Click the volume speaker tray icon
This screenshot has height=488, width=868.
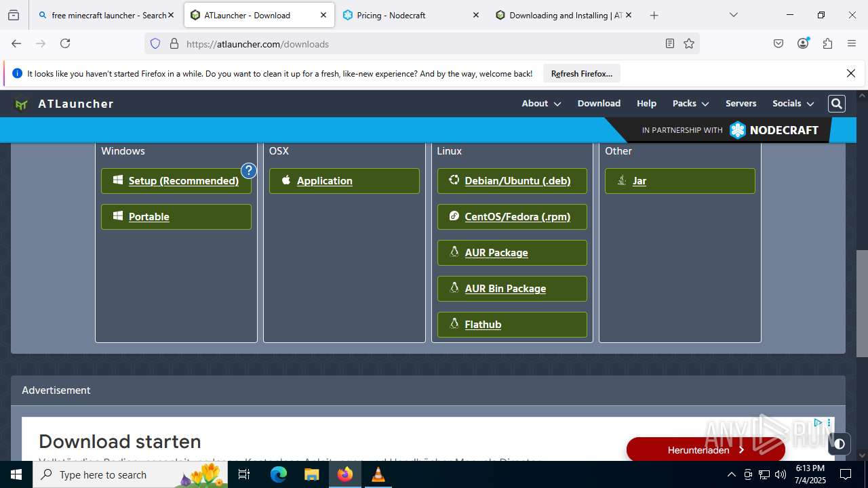click(781, 474)
